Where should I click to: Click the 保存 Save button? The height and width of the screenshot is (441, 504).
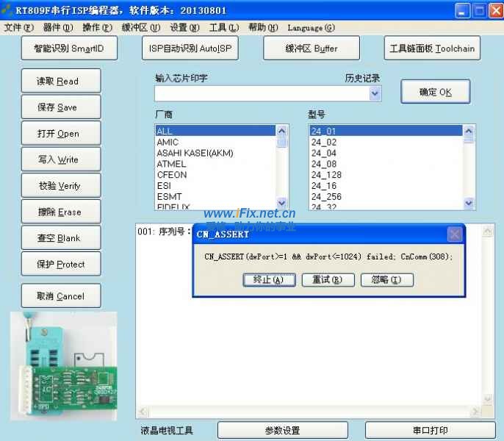[x=61, y=107]
